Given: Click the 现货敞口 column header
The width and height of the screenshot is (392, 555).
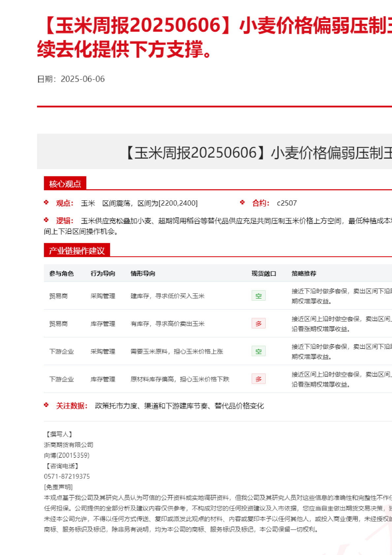Looking at the screenshot, I should (x=264, y=274).
